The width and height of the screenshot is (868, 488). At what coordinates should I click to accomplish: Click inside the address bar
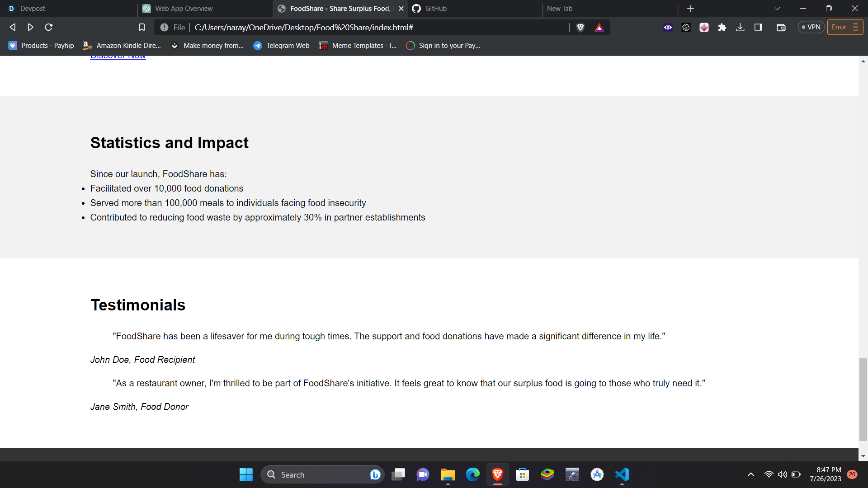click(362, 27)
